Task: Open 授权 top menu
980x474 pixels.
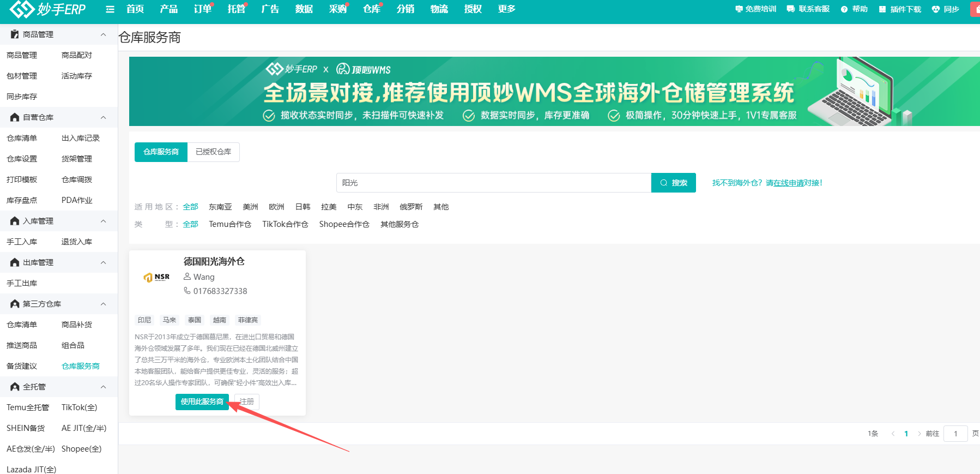Action: (x=473, y=9)
